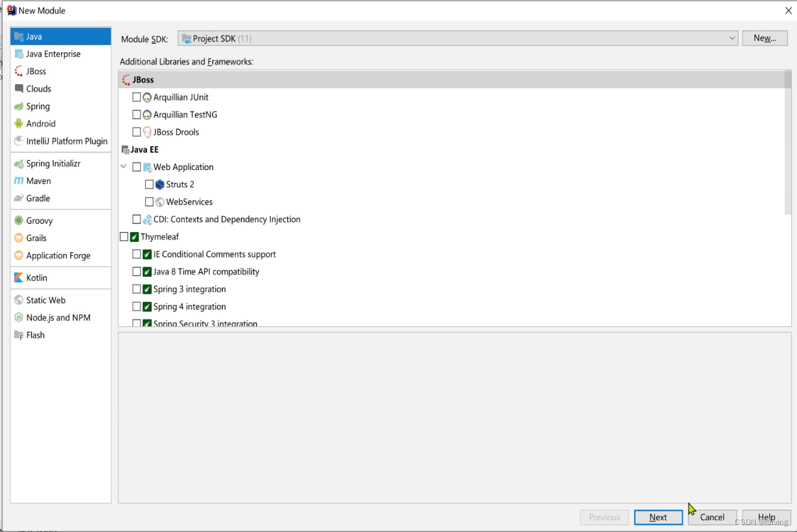Select the Android robot icon
This screenshot has height=532, width=797.
[x=19, y=124]
